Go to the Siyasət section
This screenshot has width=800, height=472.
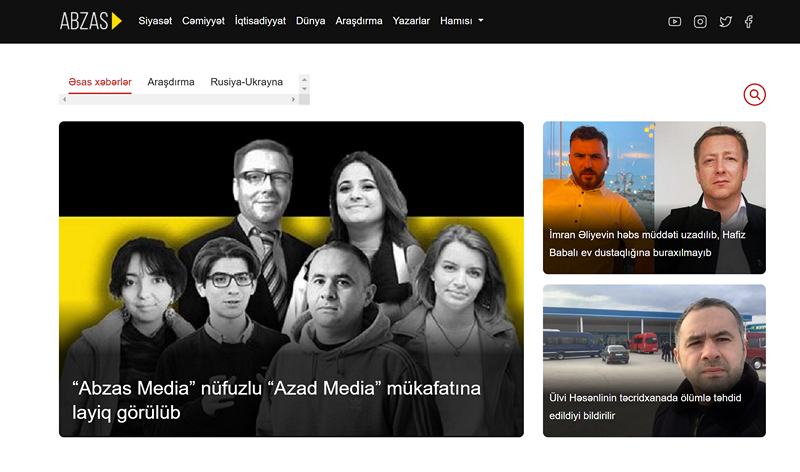[x=155, y=21]
